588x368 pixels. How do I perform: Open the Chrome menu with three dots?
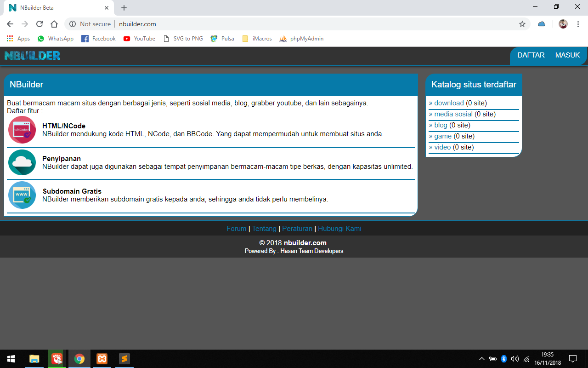click(x=578, y=23)
